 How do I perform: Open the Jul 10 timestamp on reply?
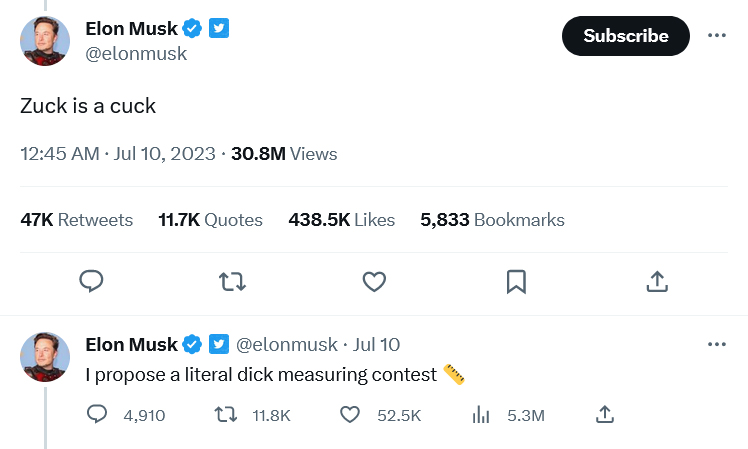(377, 344)
